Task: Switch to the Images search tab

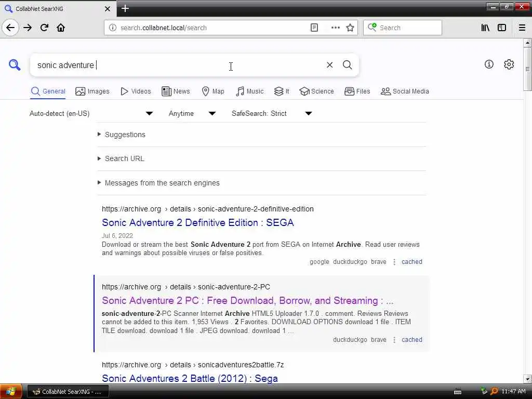Action: [x=92, y=91]
